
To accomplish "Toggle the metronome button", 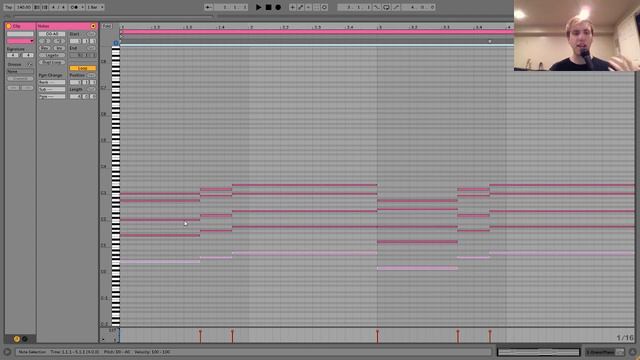I will pyautogui.click(x=75, y=7).
